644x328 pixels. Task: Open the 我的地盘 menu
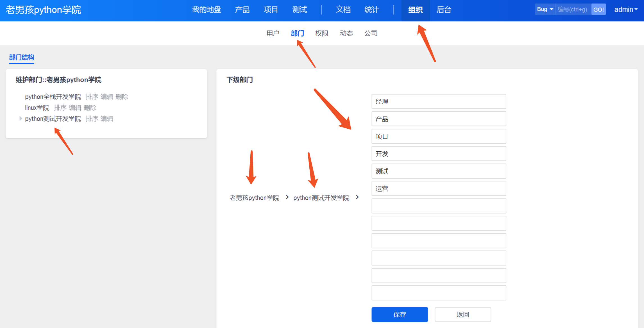(207, 10)
